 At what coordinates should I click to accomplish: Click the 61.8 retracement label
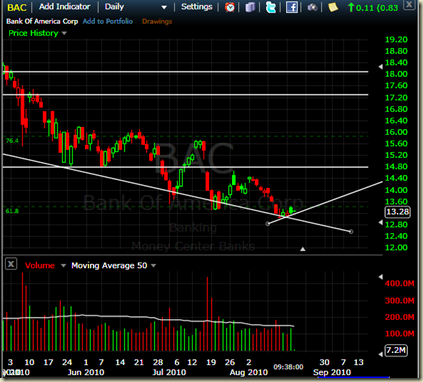[12, 211]
